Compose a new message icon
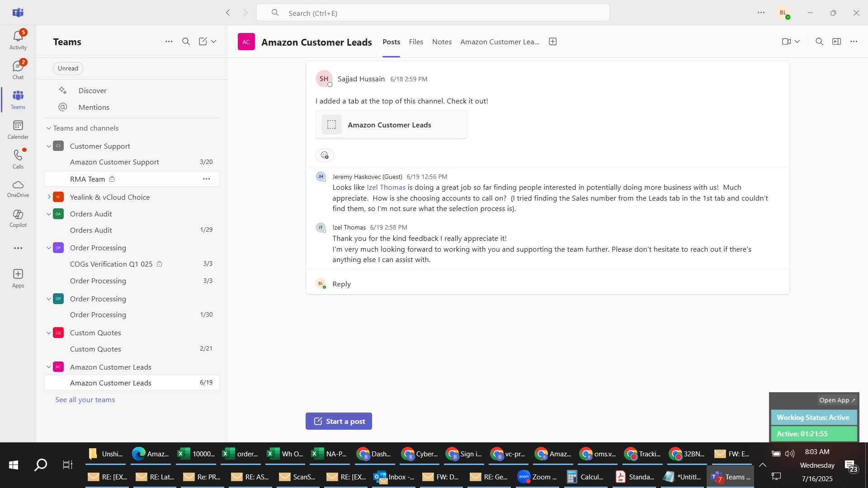The width and height of the screenshot is (868, 488). [203, 42]
